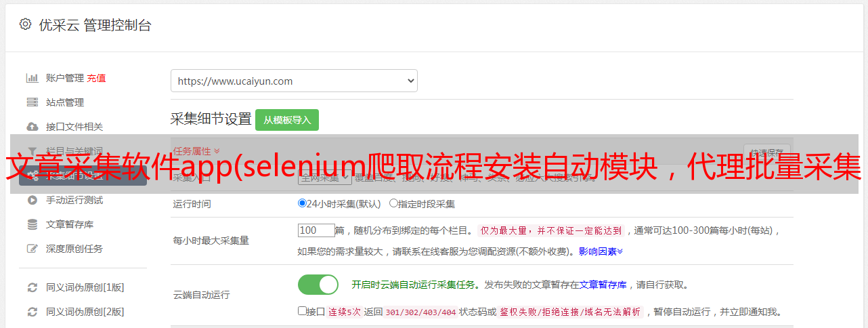Image resolution: width=868 pixels, height=328 pixels.
Task: Click red 充值 link in sidebar
Action: (x=96, y=78)
